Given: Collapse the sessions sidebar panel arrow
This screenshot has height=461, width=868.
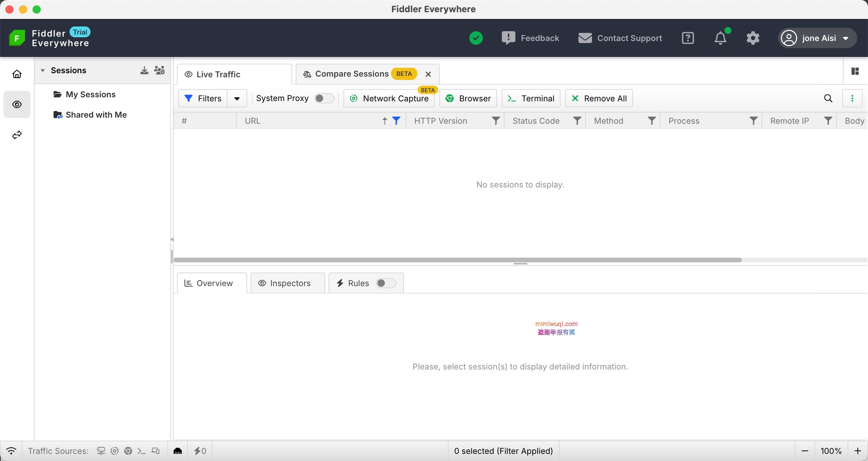Looking at the screenshot, I should point(172,239).
